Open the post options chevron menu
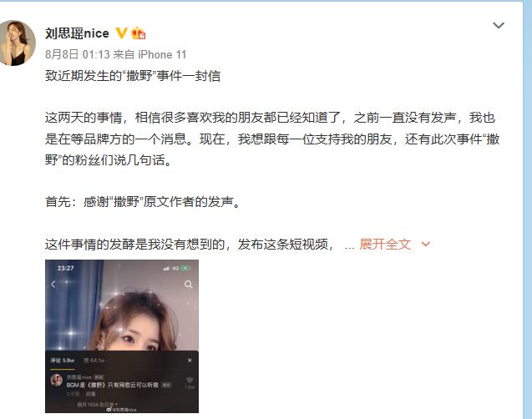532x419 pixels. tap(498, 25)
